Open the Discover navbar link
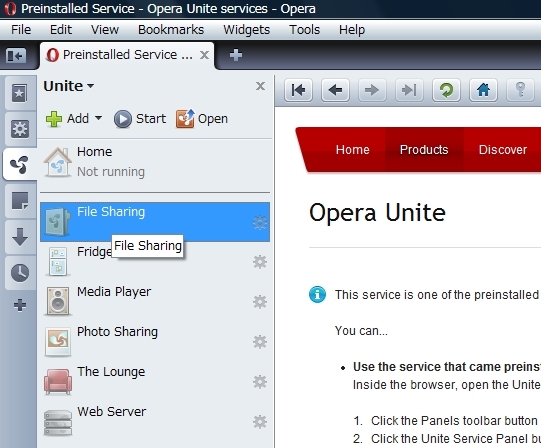541x448 pixels. coord(503,149)
